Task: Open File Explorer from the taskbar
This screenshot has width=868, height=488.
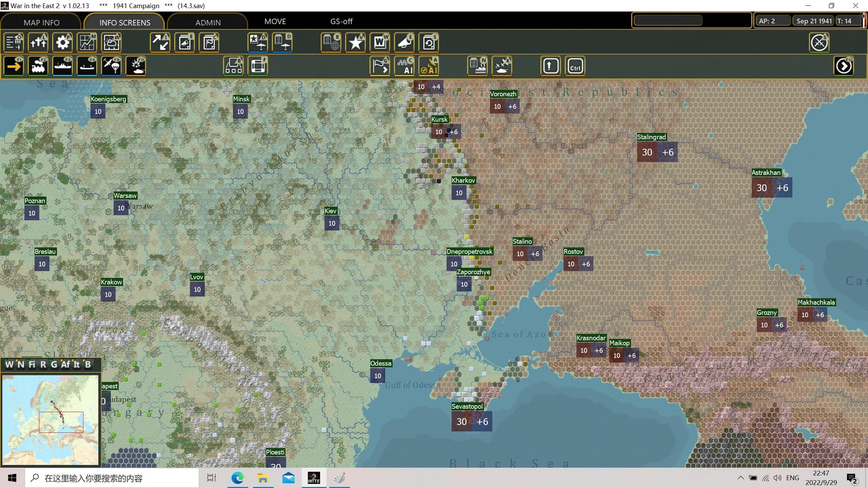Action: (x=263, y=478)
